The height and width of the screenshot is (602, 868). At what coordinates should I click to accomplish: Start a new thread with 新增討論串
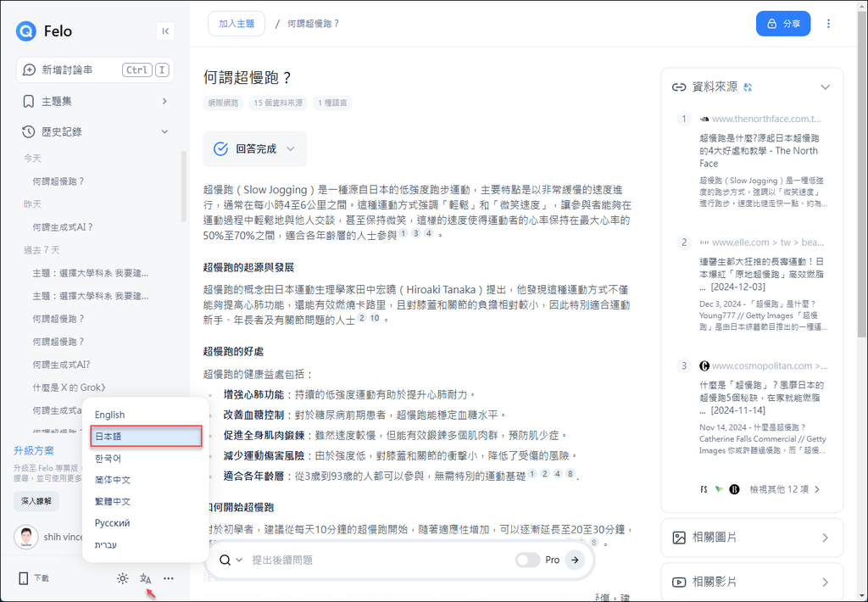tap(95, 70)
